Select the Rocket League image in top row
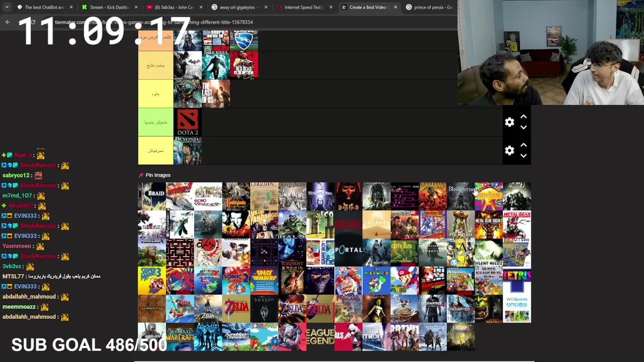Screen dimensions: 644x362 [244, 40]
